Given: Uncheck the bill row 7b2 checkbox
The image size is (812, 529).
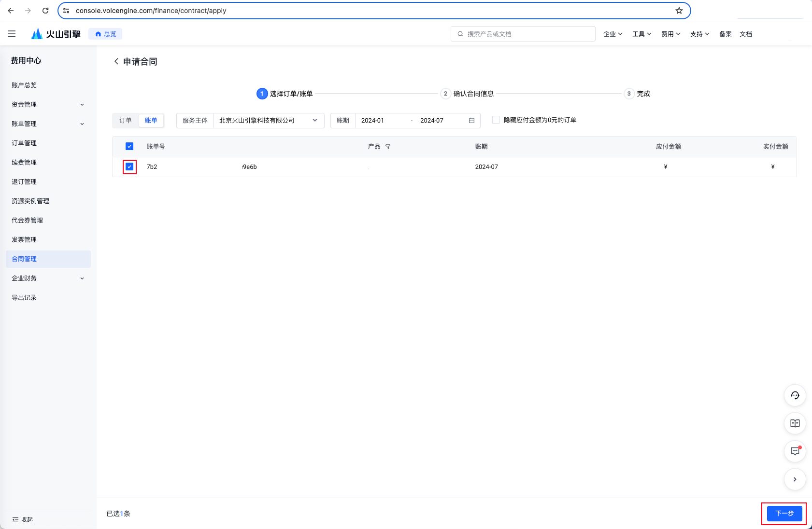Looking at the screenshot, I should click(x=129, y=167).
